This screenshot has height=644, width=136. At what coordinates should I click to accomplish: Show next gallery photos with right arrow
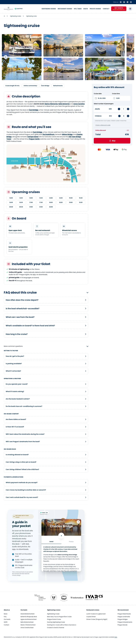[x=130, y=57]
